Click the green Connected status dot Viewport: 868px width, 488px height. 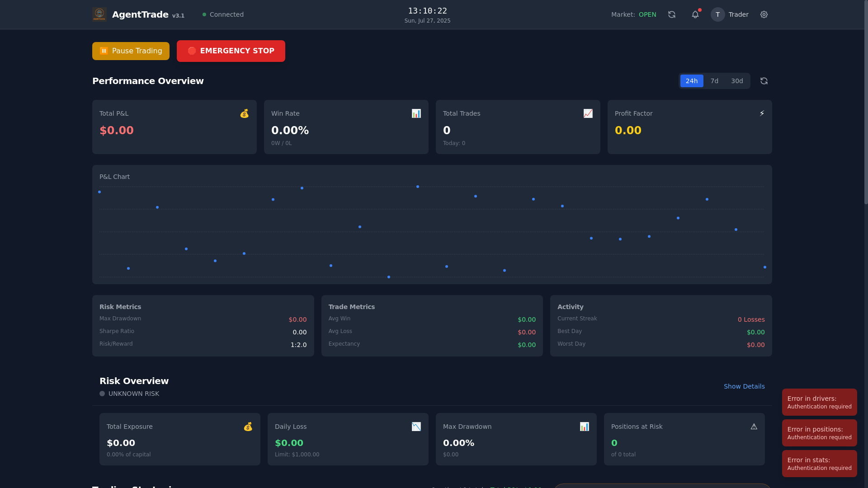point(204,14)
